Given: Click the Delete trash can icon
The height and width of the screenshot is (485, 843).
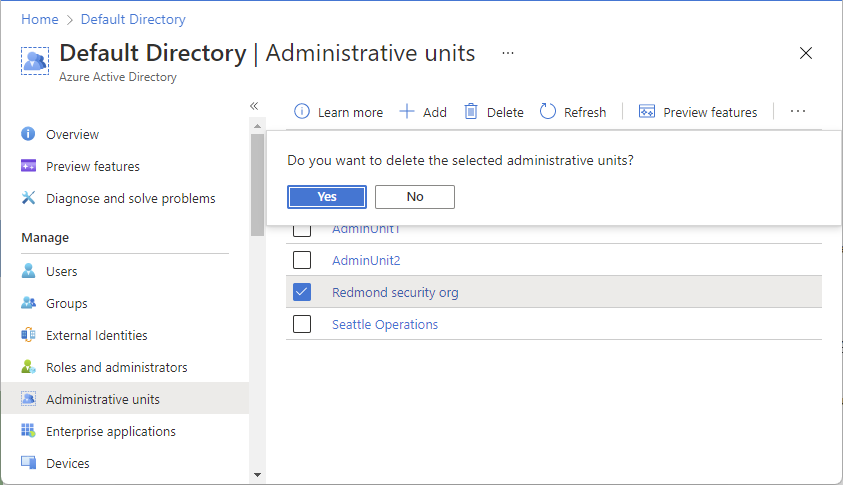Looking at the screenshot, I should (471, 111).
